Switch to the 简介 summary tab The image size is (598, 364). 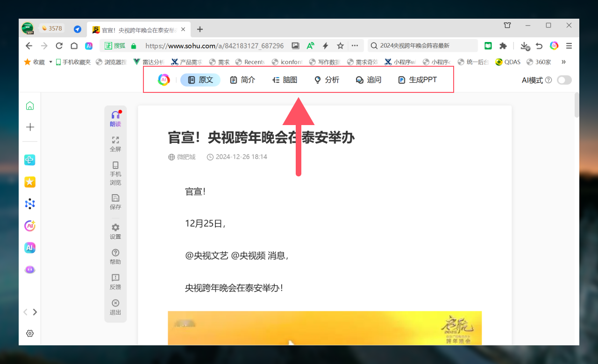(242, 80)
